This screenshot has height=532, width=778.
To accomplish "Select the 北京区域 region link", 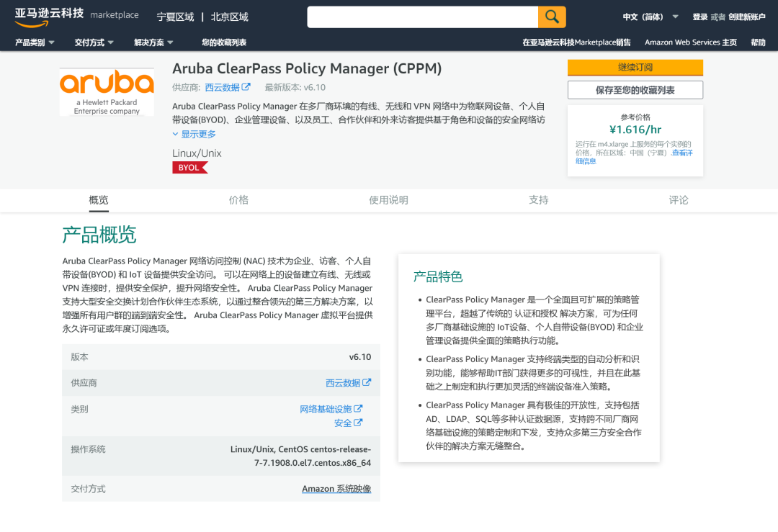I will 229,17.
